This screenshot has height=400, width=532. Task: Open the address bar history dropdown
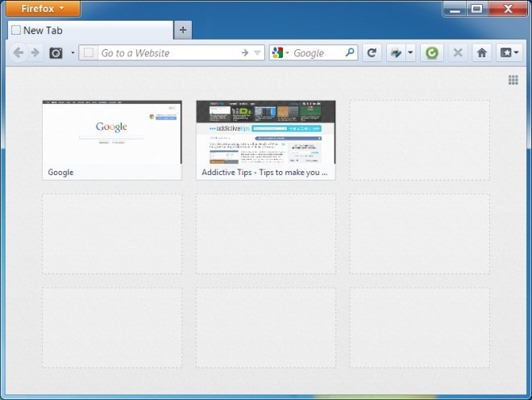pos(257,53)
